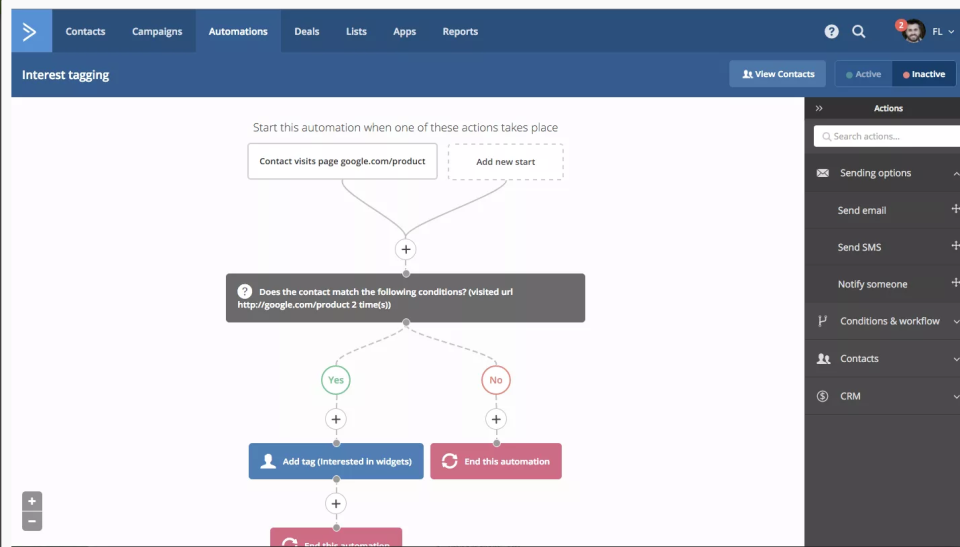This screenshot has width=960, height=547.
Task: Set the automation to Active
Action: [863, 74]
